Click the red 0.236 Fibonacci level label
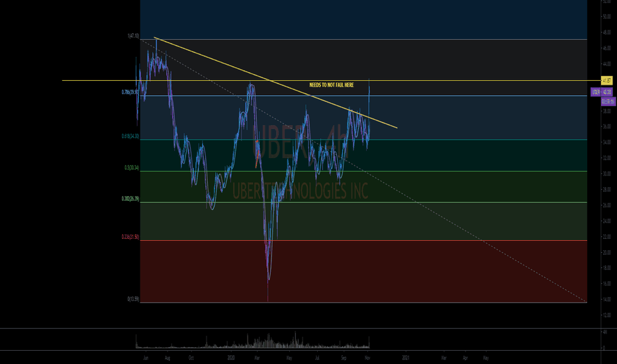The width and height of the screenshot is (617, 364). click(x=130, y=237)
